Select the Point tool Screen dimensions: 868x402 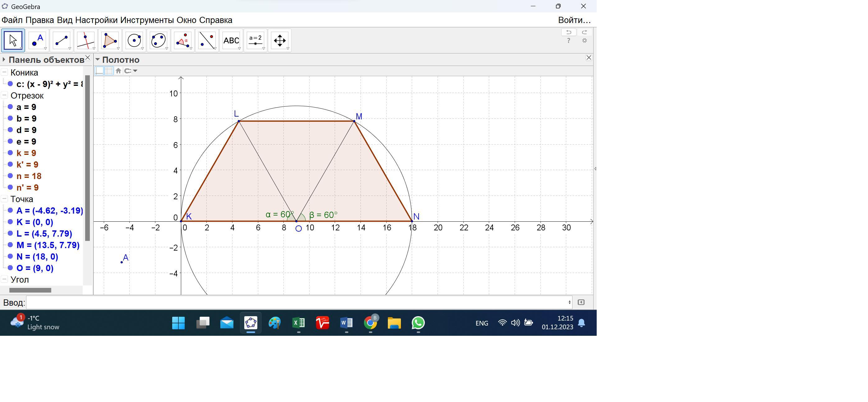(x=37, y=40)
